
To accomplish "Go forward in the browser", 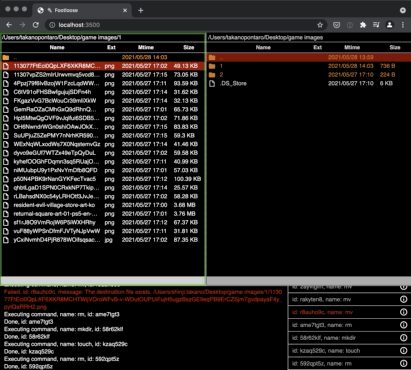I will coord(22,25).
